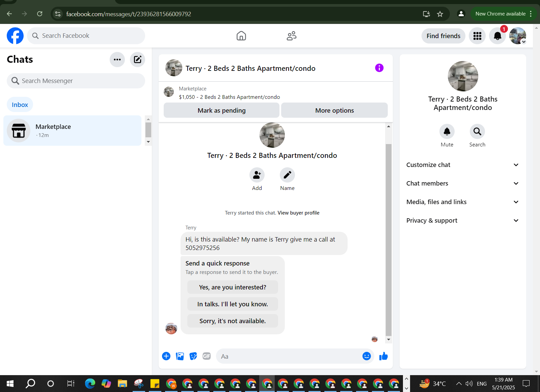Screen dimensions: 540x392
Task: Focus the Search Facebook field
Action: click(x=86, y=36)
